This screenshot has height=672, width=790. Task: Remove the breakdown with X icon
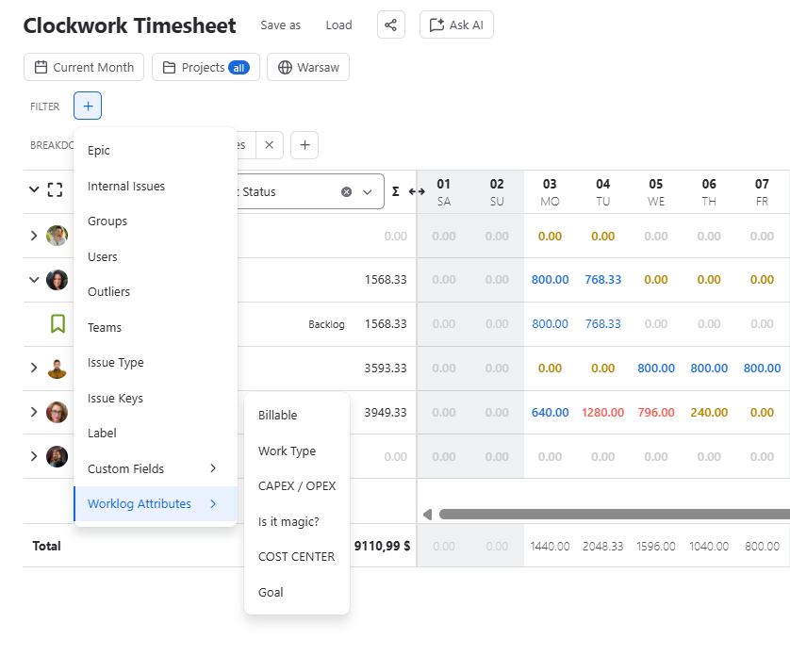coord(270,145)
